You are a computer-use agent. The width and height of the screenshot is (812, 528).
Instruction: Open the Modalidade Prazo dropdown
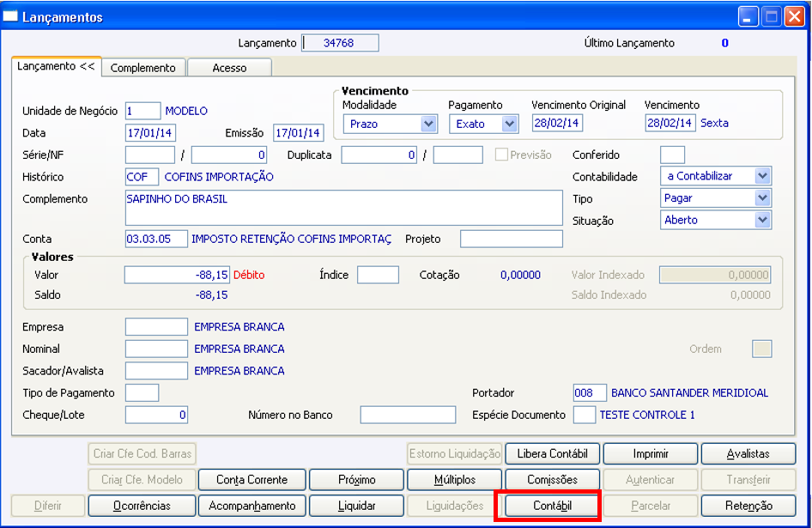point(428,124)
